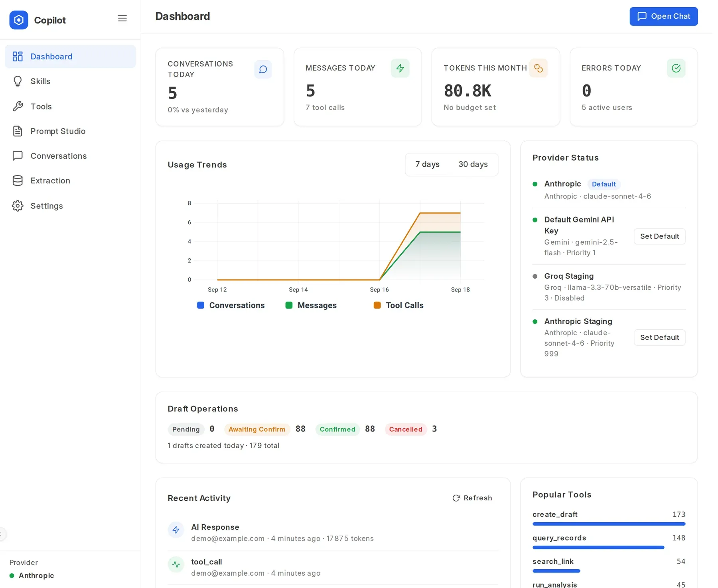Click the blue Conversations legend swatch
The height and width of the screenshot is (588, 718).
pyautogui.click(x=201, y=305)
